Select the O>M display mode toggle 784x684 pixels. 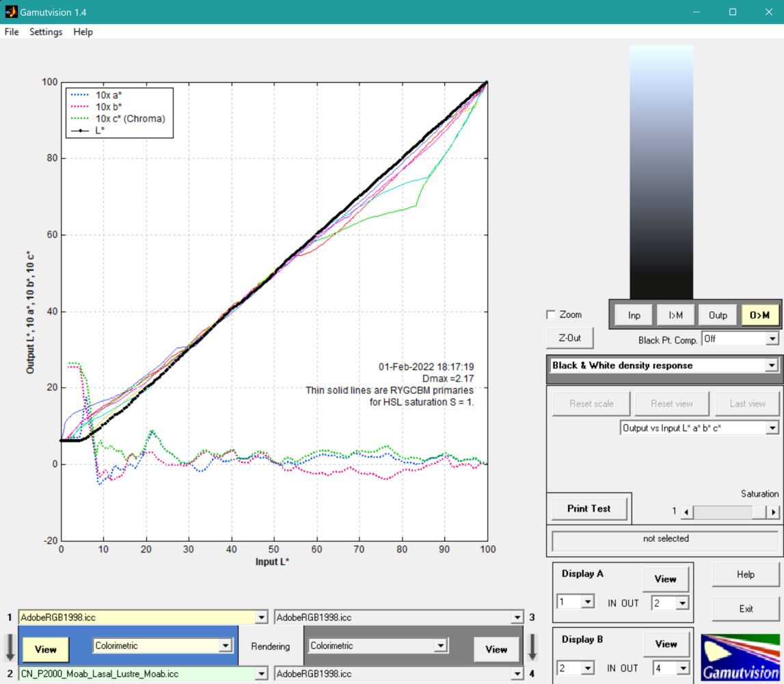[759, 315]
